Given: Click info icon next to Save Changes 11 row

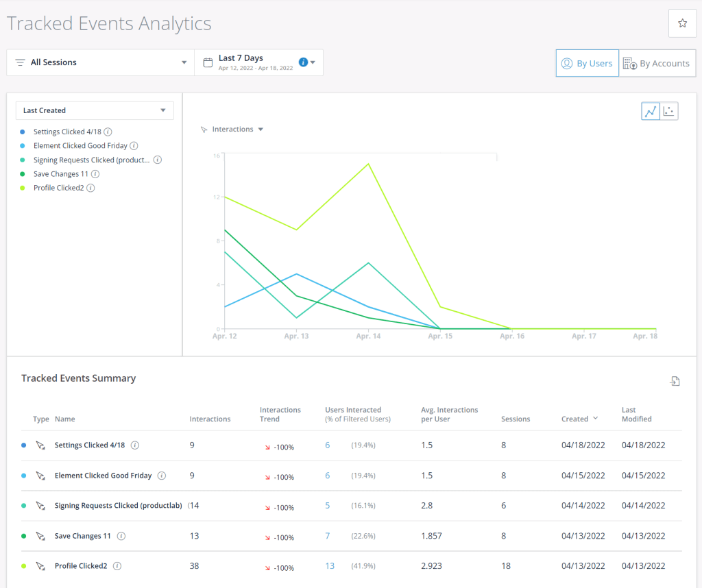Looking at the screenshot, I should 121,536.
